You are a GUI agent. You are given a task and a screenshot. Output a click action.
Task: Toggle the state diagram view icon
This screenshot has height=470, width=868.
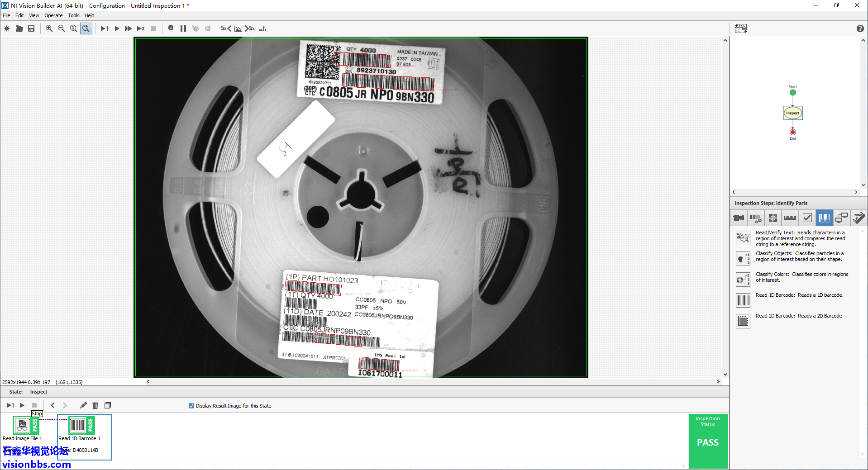[741, 28]
